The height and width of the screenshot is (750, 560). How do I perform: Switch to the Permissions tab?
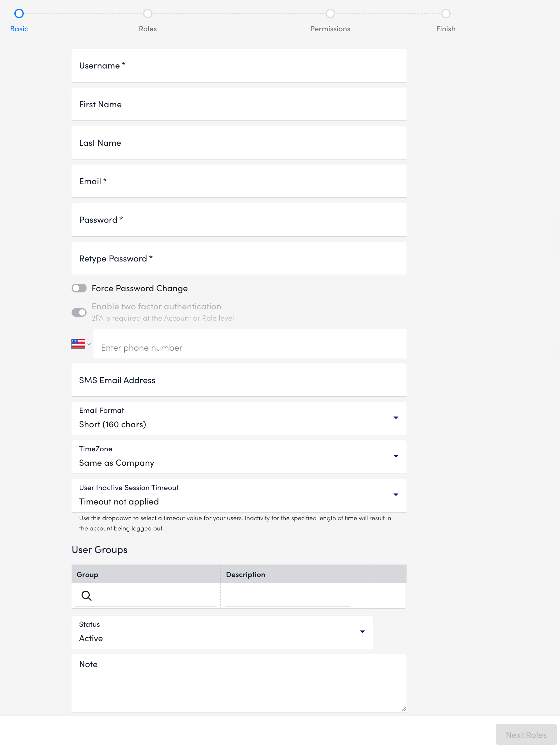point(330,29)
